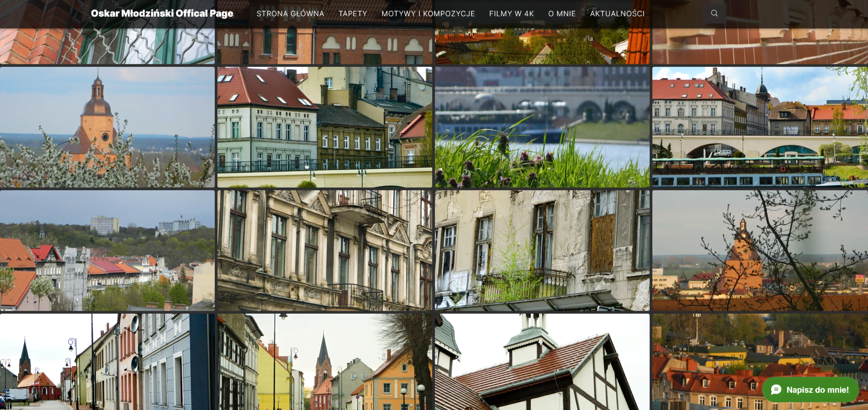View street with blue building photo
The image size is (868, 410).
click(x=107, y=362)
